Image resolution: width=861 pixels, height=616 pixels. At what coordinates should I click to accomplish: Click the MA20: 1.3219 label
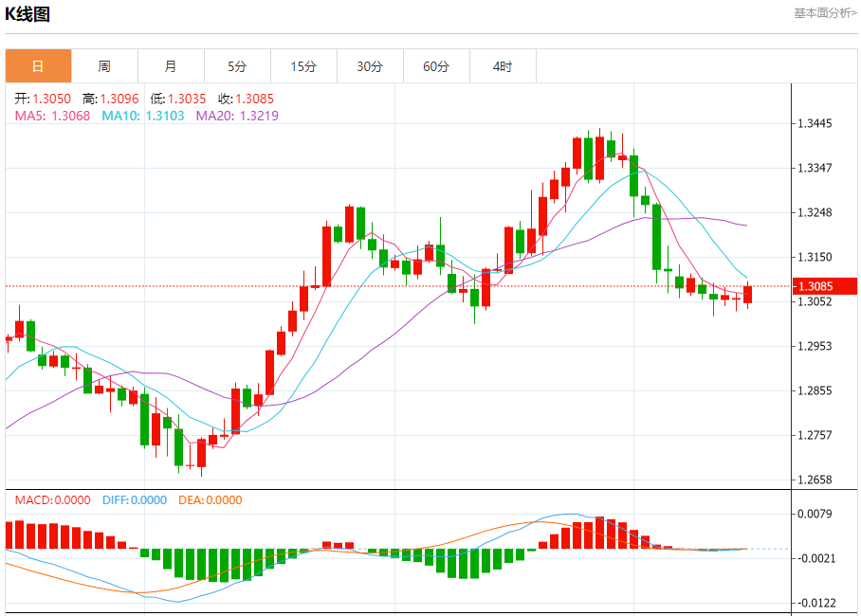point(237,116)
